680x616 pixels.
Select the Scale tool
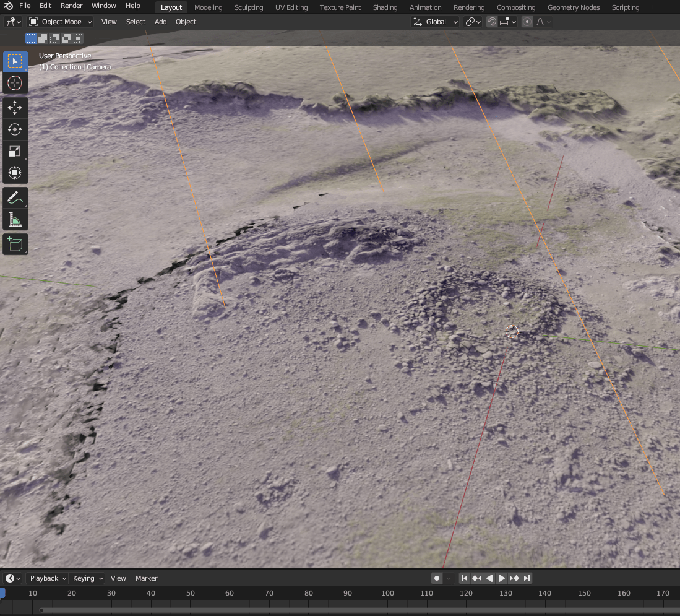[15, 151]
